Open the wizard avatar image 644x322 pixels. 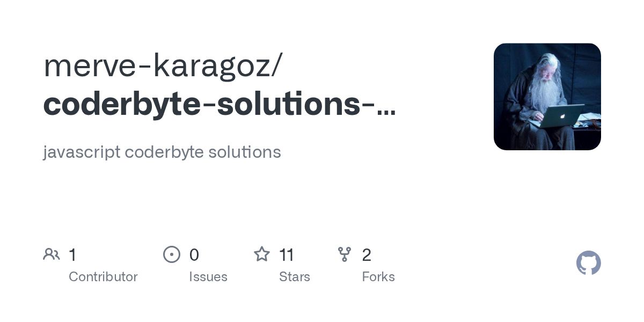tap(547, 97)
